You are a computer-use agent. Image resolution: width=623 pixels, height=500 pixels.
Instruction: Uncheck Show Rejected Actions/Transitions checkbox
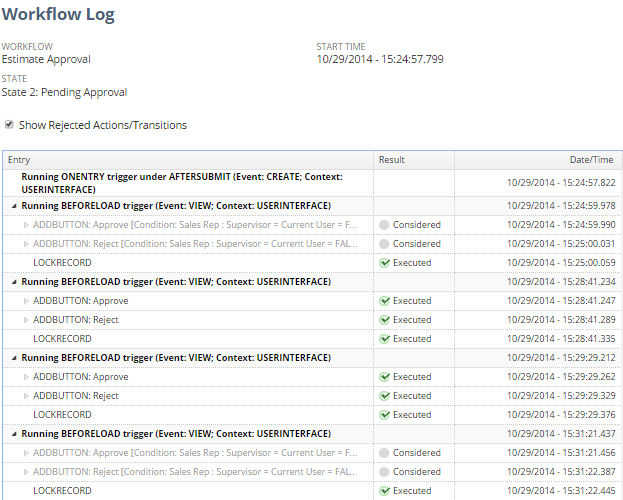(9, 125)
